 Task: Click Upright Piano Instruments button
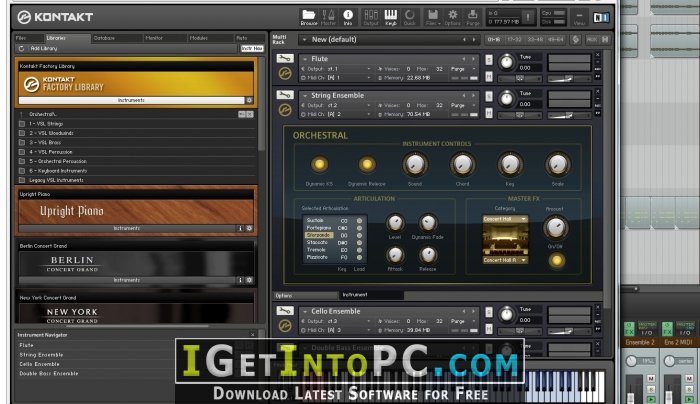pyautogui.click(x=127, y=228)
